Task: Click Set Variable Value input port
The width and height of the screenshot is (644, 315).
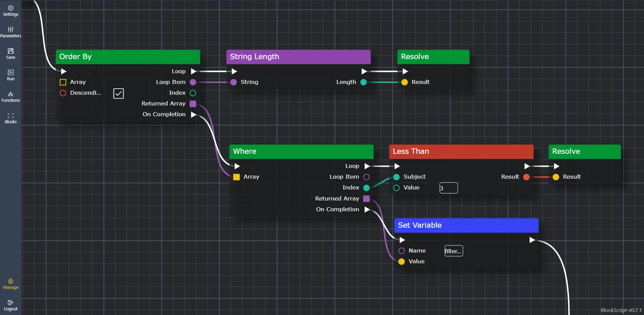Action: tap(402, 262)
